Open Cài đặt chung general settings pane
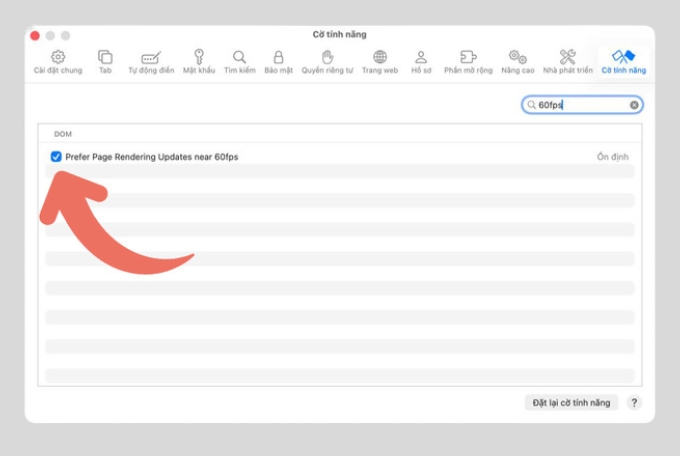The image size is (680, 456). [58, 62]
